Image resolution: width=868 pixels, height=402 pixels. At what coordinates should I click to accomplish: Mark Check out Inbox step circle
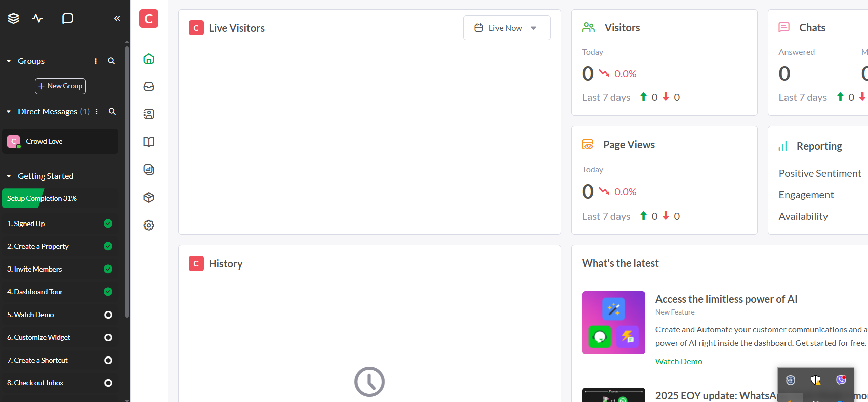click(108, 383)
